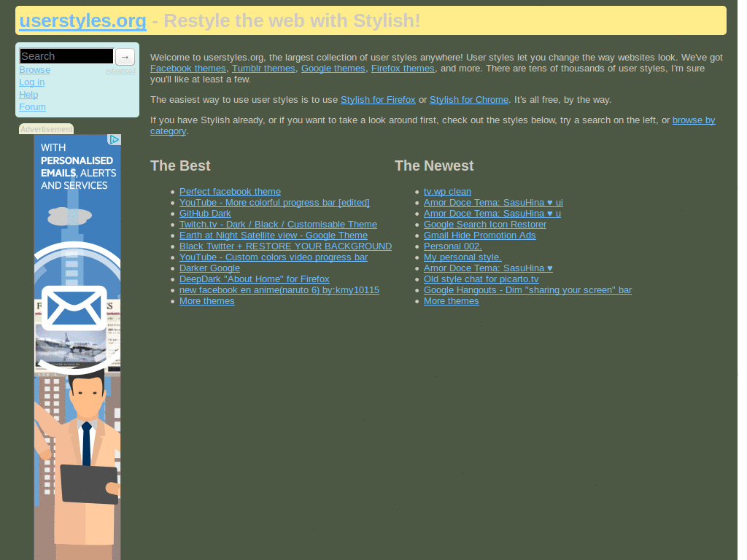
Task: Click More themes under The Newest
Action: [x=451, y=301]
